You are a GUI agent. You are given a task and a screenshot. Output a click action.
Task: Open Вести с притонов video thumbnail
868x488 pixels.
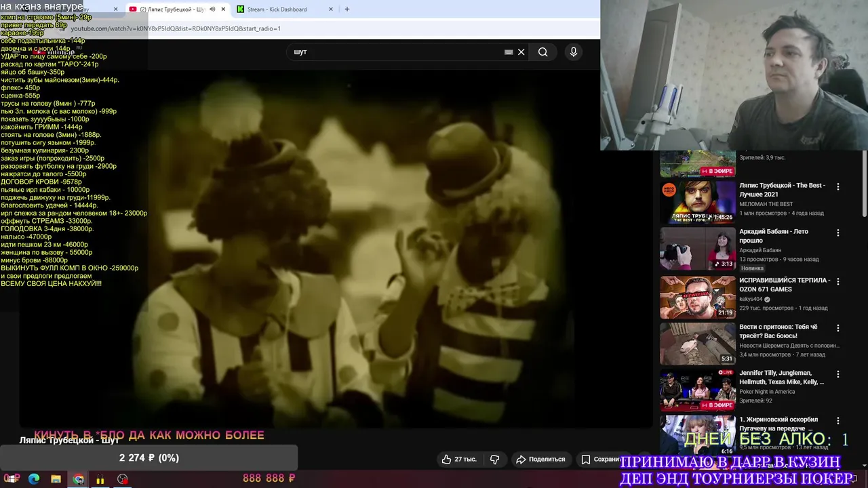pos(698,343)
